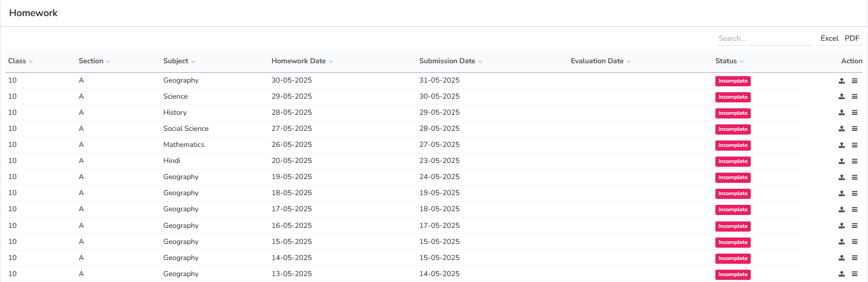Click the Search input field
The width and height of the screenshot is (868, 282).
coord(764,39)
